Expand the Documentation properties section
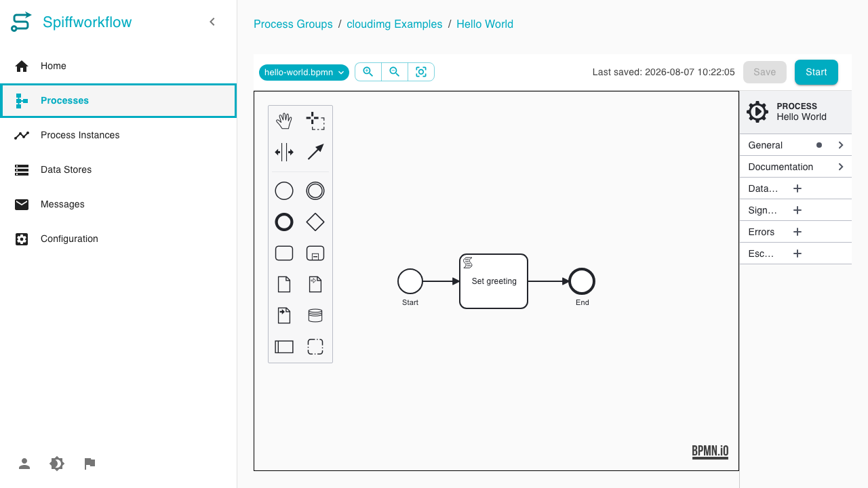This screenshot has width=868, height=488. click(x=795, y=167)
